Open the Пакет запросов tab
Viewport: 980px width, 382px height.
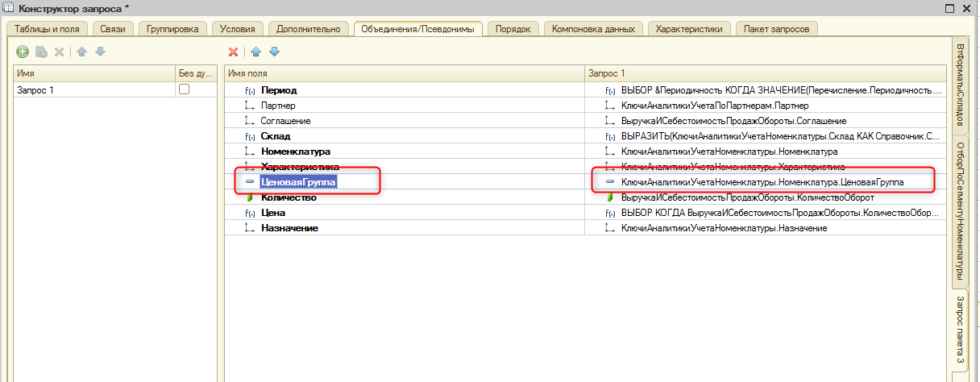pos(778,29)
